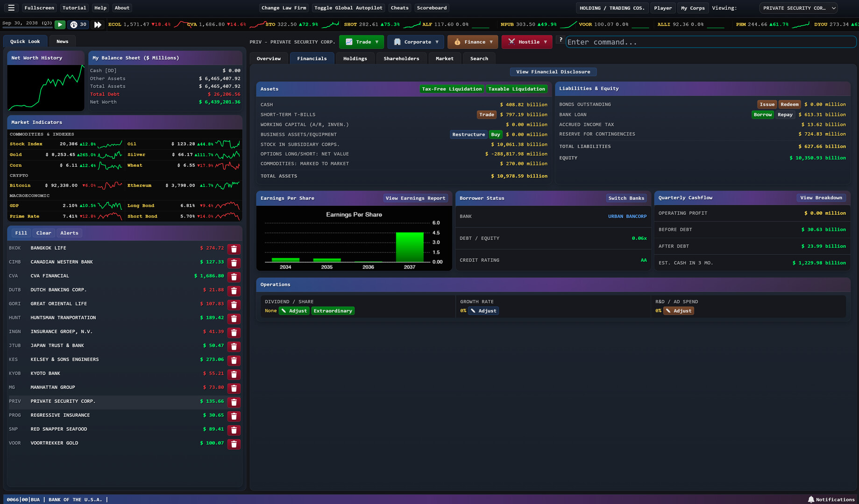
Task: Open the hamburger menu icon
Action: (11, 8)
